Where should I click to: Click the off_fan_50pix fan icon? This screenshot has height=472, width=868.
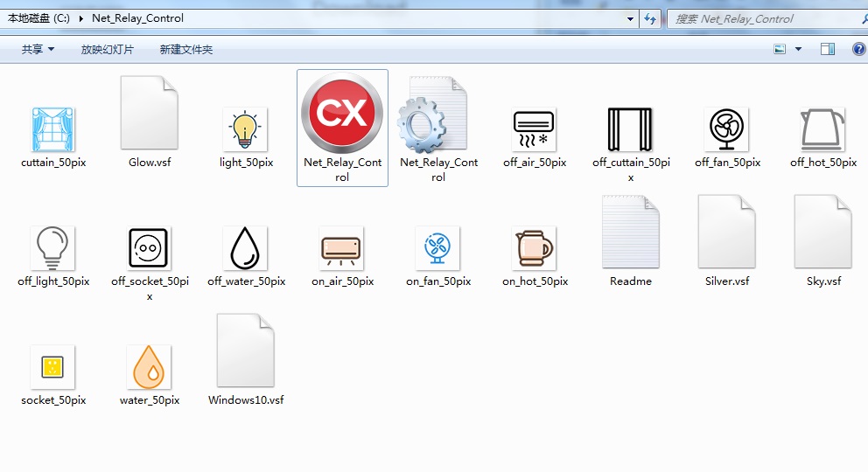(727, 129)
